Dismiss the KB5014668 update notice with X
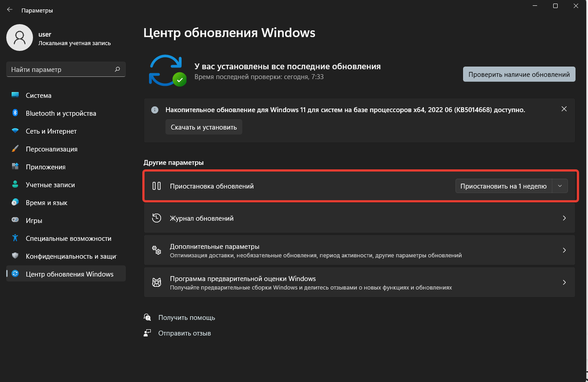This screenshot has height=382, width=588. (x=564, y=109)
